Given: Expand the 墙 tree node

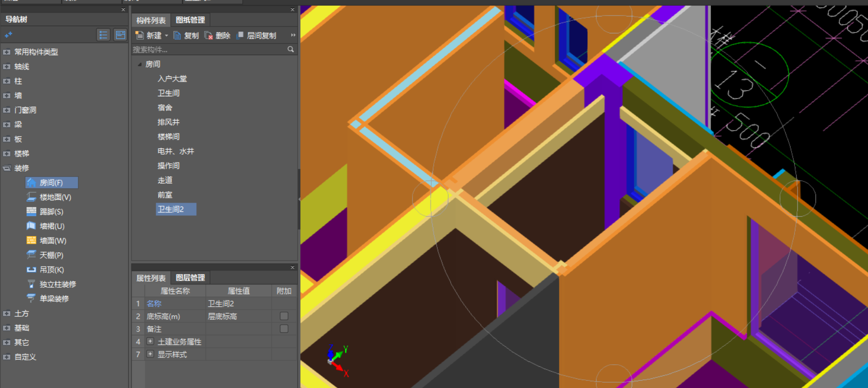Looking at the screenshot, I should [x=7, y=96].
